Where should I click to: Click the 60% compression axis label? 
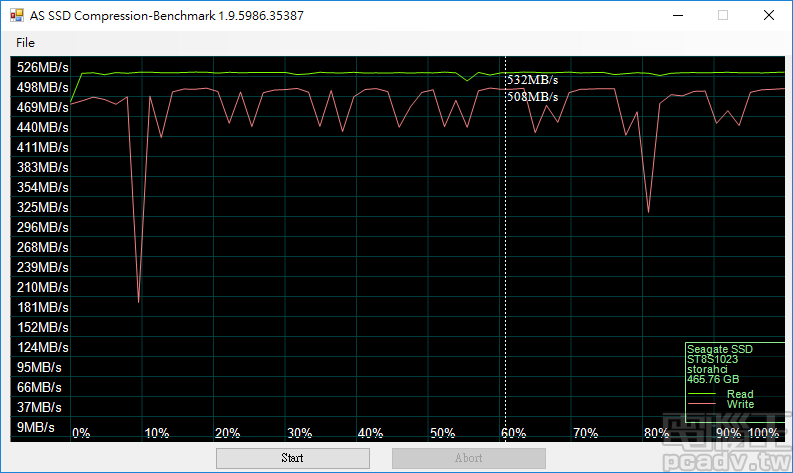pos(514,434)
